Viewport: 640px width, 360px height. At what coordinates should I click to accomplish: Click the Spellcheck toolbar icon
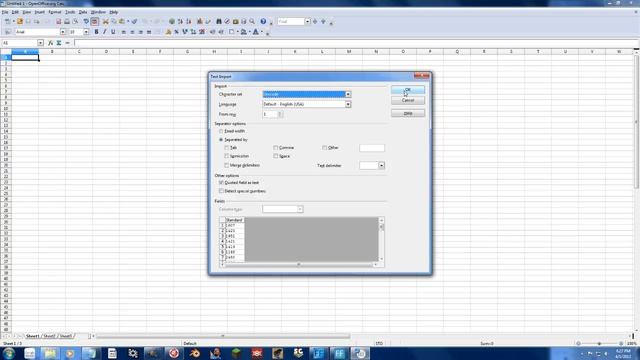pos(86,21)
